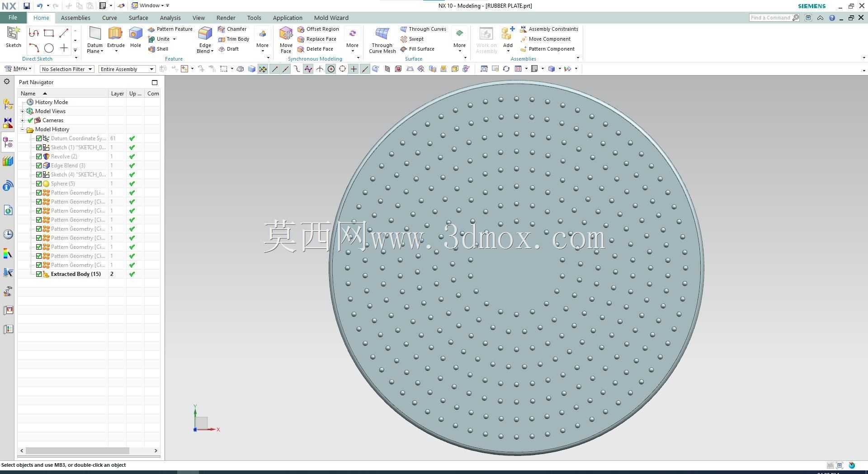Click the Replace Face button
Screen dimensions: 868x474
point(317,39)
